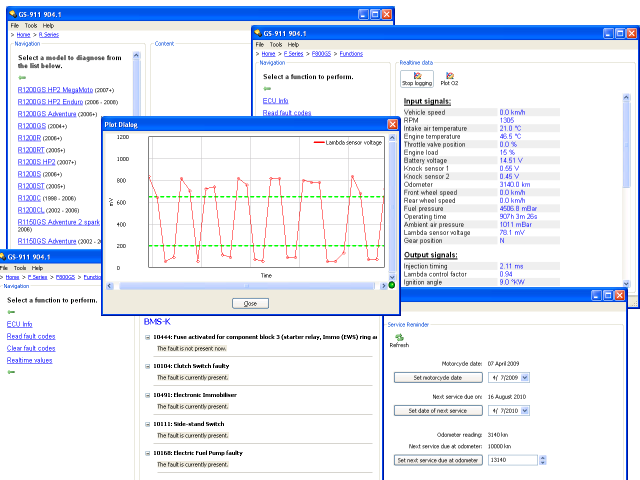Select R1200C model link
640x480 pixels.
29,198
